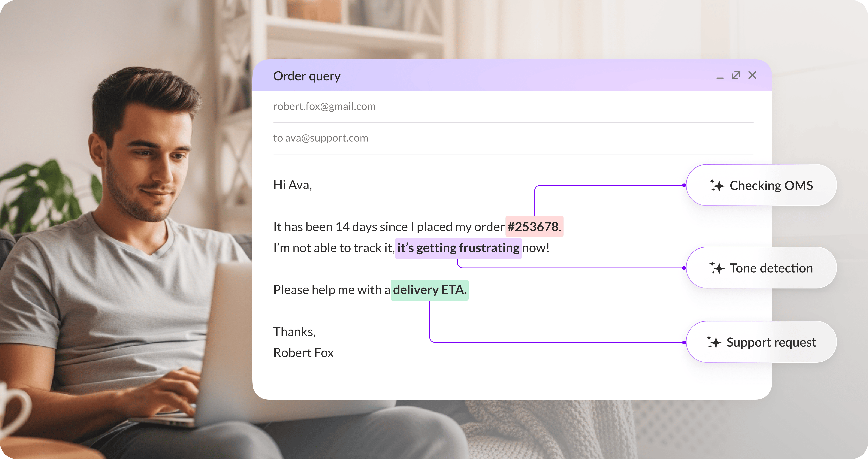Click the sender address robert.fox@gmail.com

click(x=324, y=106)
